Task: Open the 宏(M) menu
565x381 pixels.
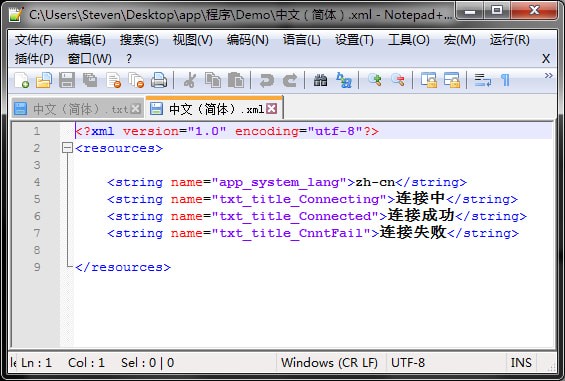Action: (460, 40)
